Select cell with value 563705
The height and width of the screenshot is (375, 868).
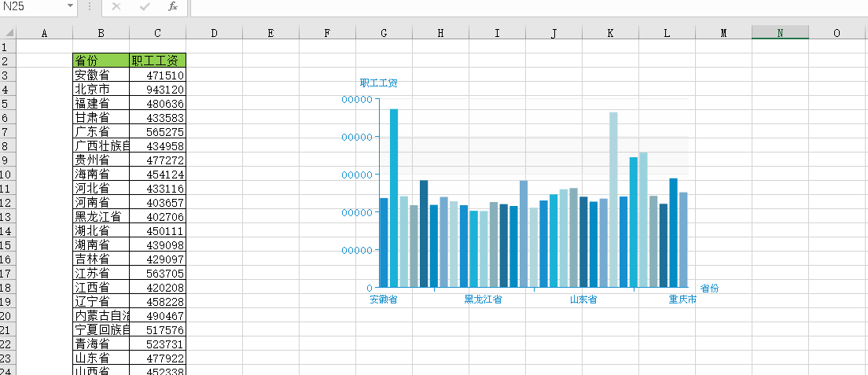tap(158, 273)
